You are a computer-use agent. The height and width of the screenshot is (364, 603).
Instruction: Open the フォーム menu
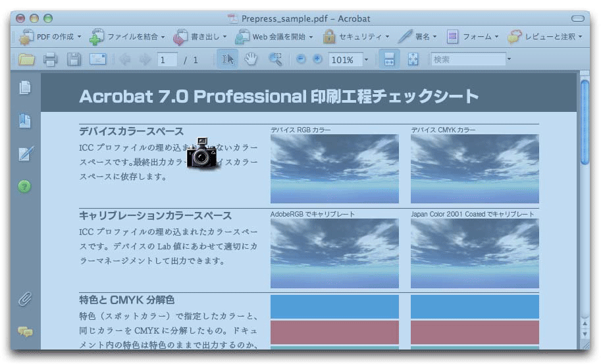click(473, 37)
